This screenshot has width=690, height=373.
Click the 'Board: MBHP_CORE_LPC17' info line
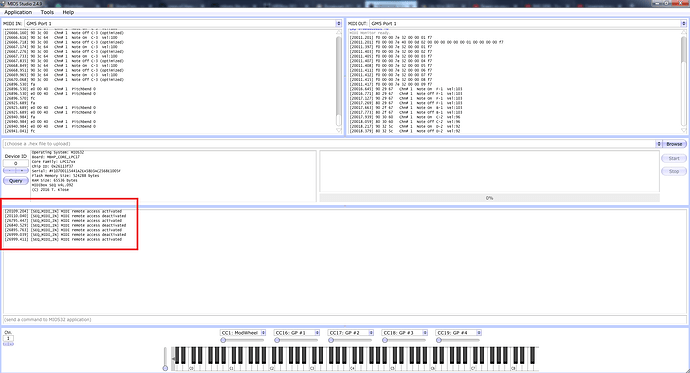point(56,157)
